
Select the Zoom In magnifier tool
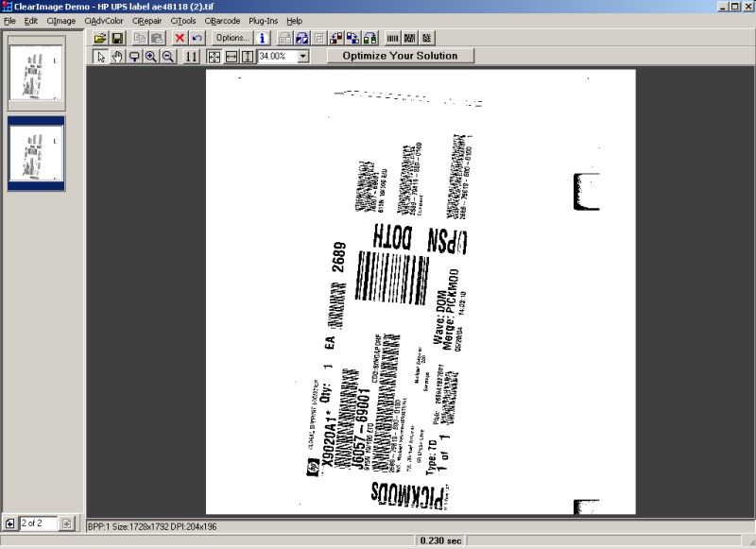click(151, 57)
